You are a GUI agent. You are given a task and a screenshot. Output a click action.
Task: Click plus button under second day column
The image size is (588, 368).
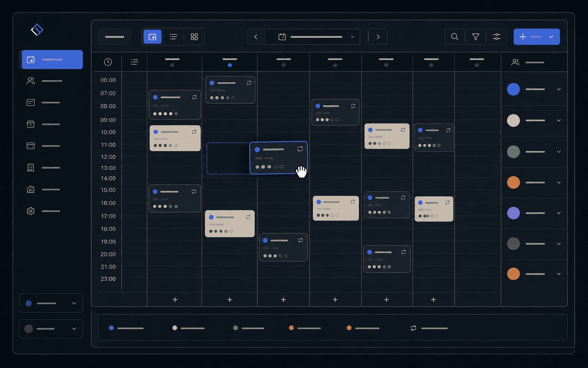(x=230, y=299)
